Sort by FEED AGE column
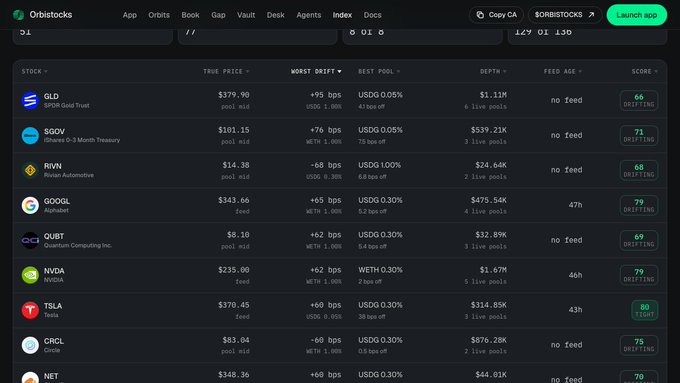The width and height of the screenshot is (680, 383). [x=563, y=71]
